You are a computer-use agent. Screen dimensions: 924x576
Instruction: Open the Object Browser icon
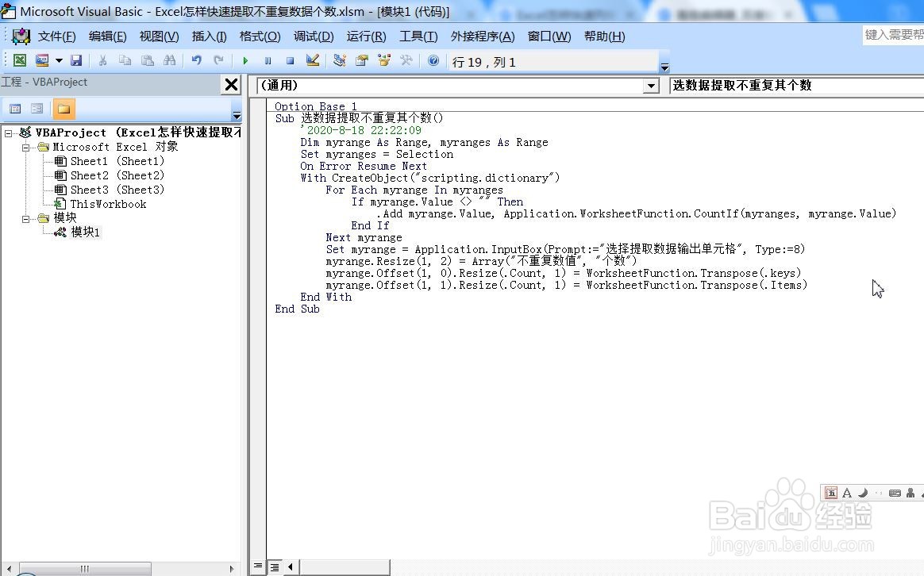tap(384, 60)
